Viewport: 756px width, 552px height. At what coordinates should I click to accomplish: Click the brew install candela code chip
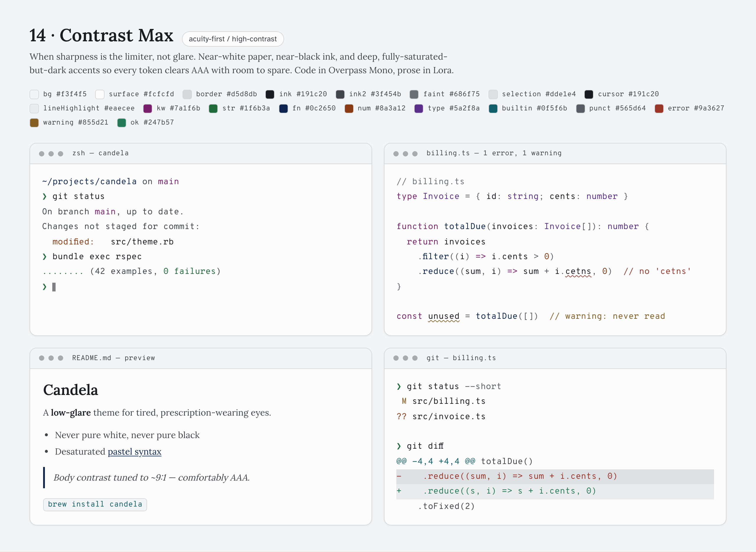pos(95,504)
